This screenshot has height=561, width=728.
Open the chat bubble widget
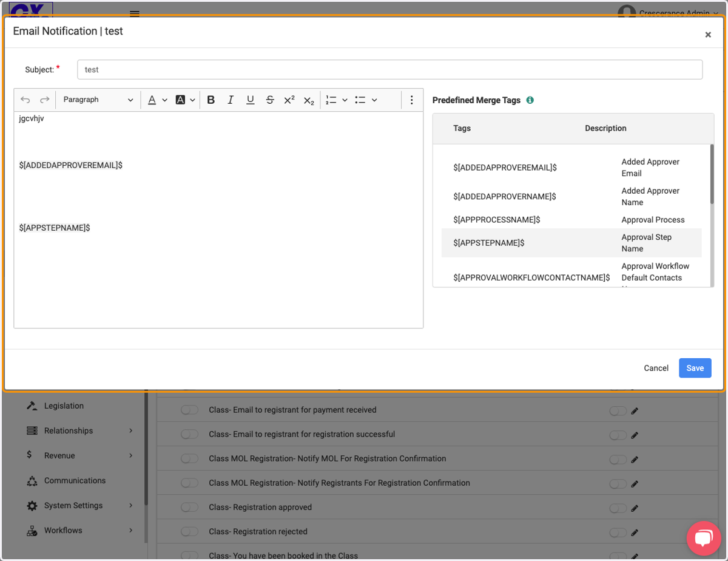point(704,538)
